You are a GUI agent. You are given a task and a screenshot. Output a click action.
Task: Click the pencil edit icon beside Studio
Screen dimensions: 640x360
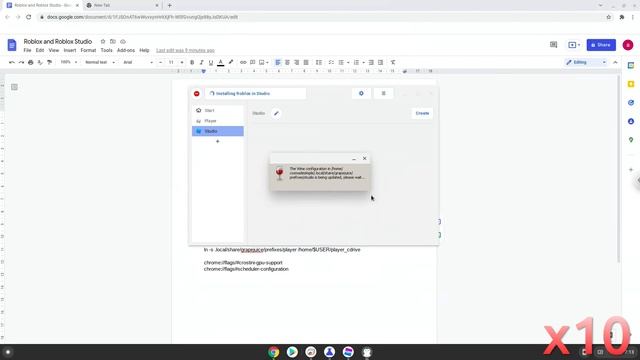(x=276, y=113)
